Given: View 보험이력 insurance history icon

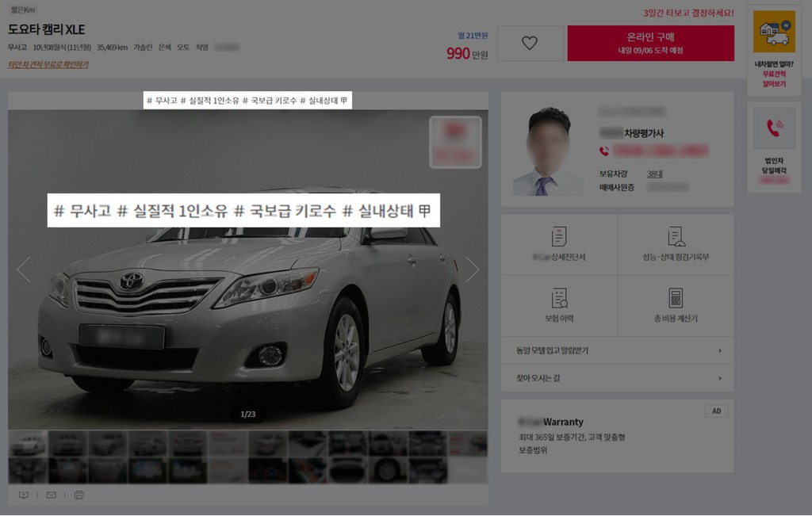Looking at the screenshot, I should [x=559, y=298].
